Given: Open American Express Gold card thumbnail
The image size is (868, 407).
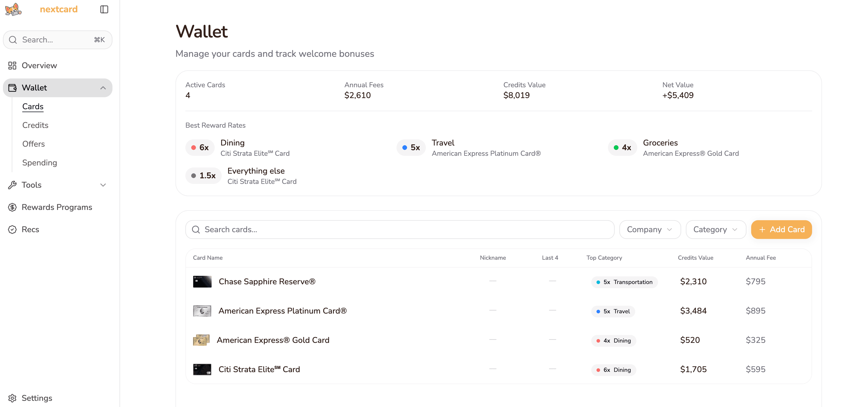Looking at the screenshot, I should [201, 340].
